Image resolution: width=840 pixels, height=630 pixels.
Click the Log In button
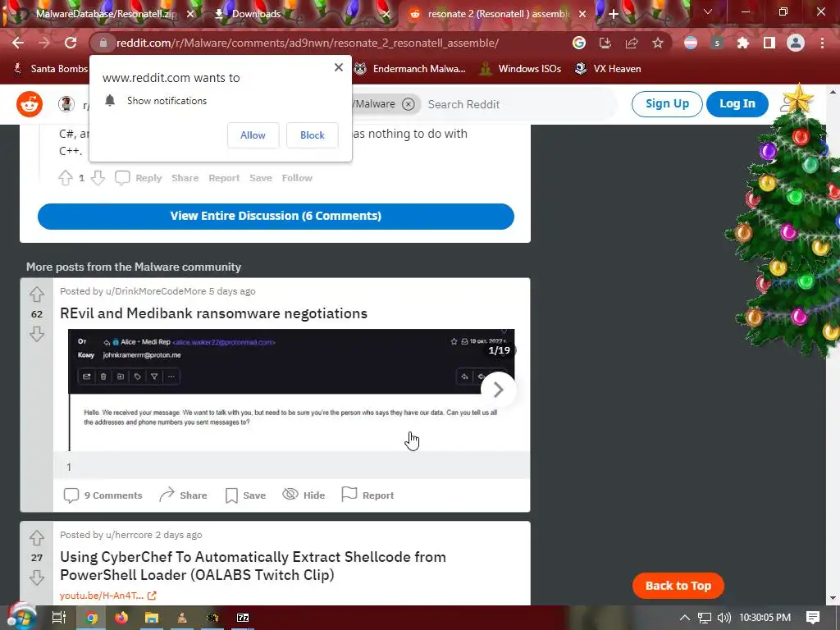tap(737, 104)
